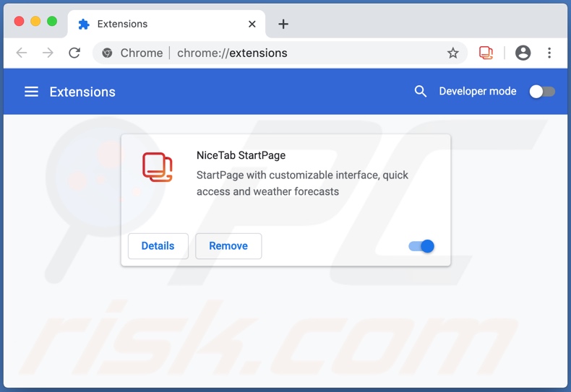Open a new tab with plus button

click(x=283, y=24)
